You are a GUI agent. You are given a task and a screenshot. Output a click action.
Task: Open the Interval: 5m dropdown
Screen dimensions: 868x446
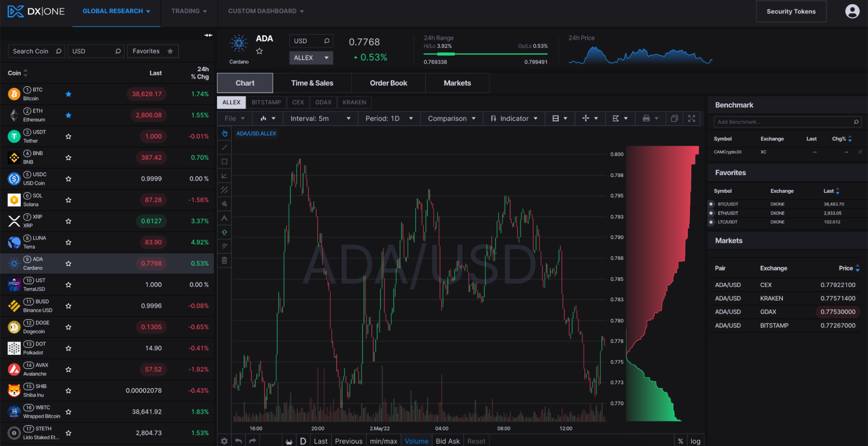320,118
